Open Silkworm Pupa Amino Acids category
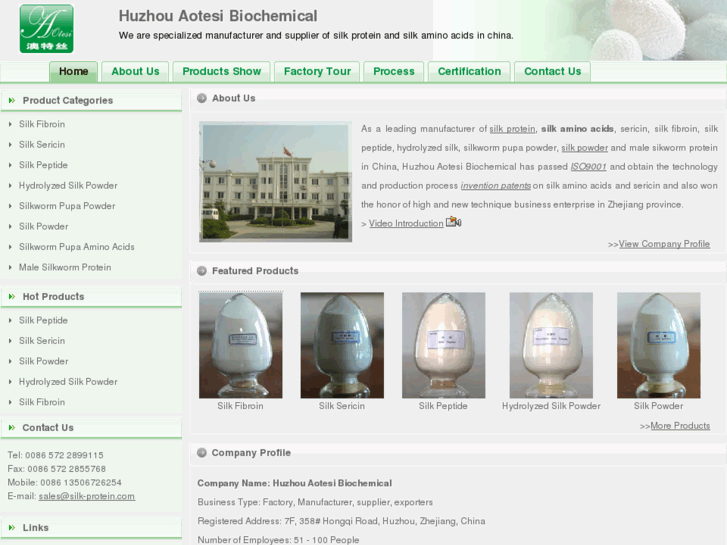This screenshot has width=727, height=545. (x=77, y=247)
